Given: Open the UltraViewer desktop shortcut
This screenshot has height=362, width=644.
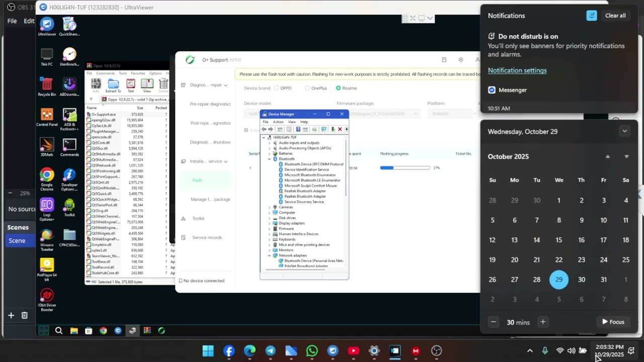Looking at the screenshot, I should tap(47, 27).
